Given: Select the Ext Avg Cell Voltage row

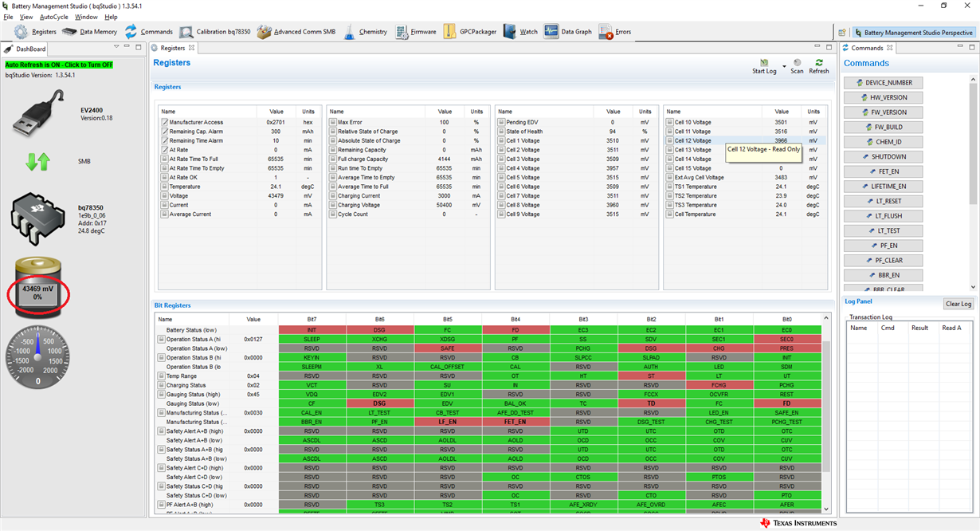Looking at the screenshot, I should pos(745,177).
